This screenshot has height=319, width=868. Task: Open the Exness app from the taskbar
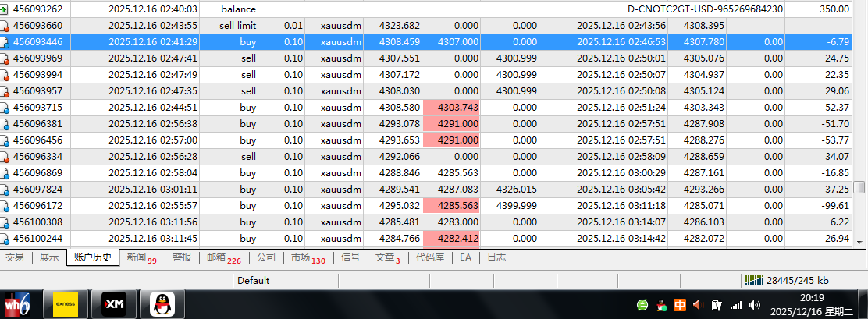click(69, 303)
